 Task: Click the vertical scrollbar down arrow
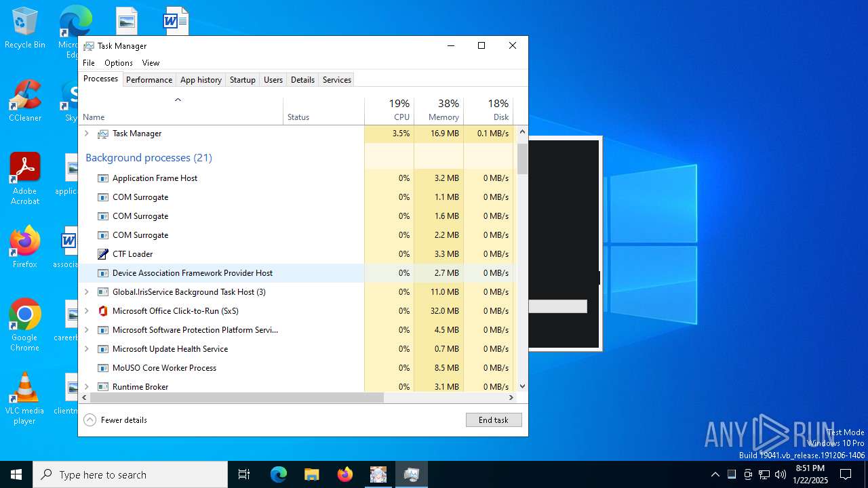tap(522, 386)
